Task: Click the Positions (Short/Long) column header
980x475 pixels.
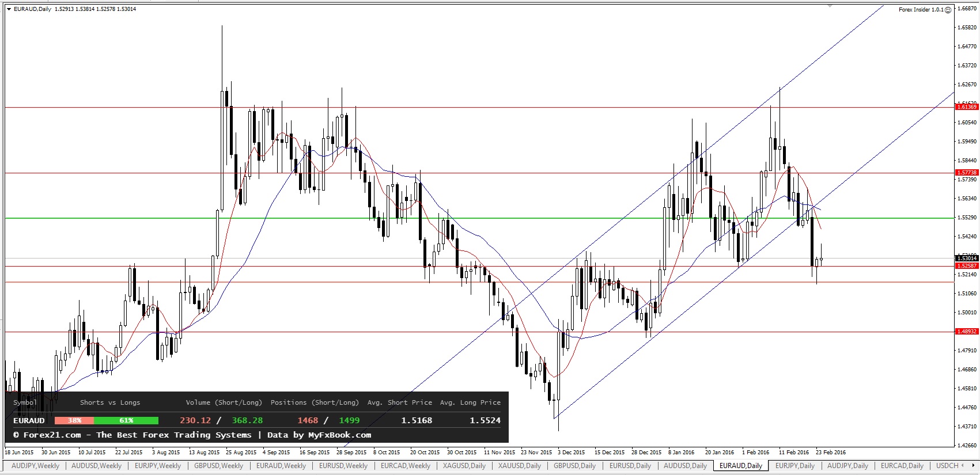Action: (315, 402)
